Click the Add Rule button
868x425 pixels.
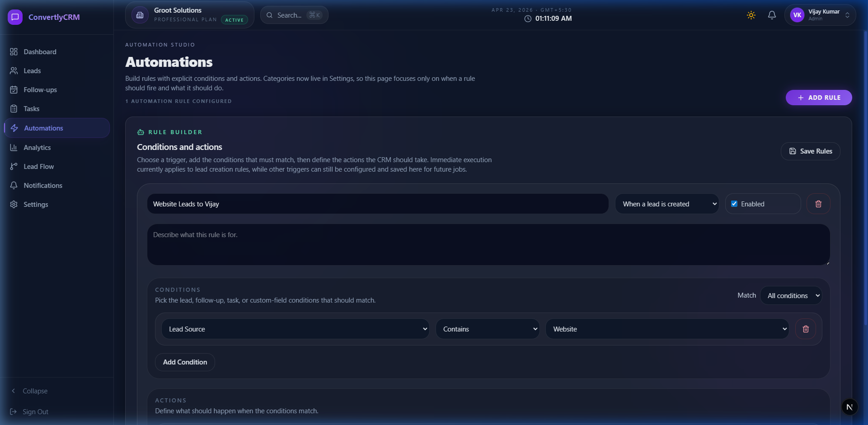818,98
